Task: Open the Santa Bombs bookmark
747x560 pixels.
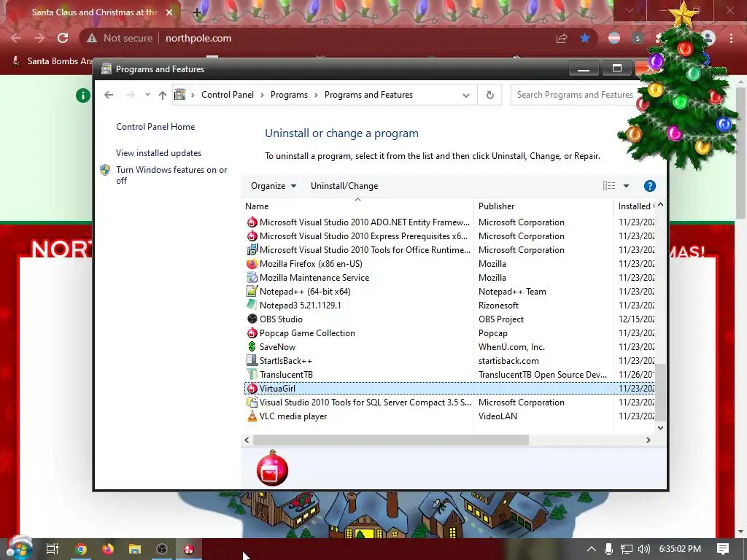Action: click(x=52, y=61)
